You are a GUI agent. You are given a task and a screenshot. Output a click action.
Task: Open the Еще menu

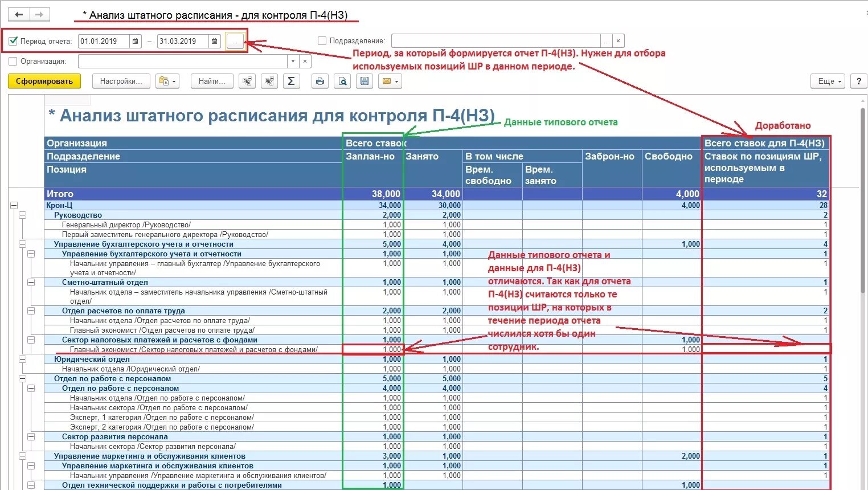coord(828,81)
